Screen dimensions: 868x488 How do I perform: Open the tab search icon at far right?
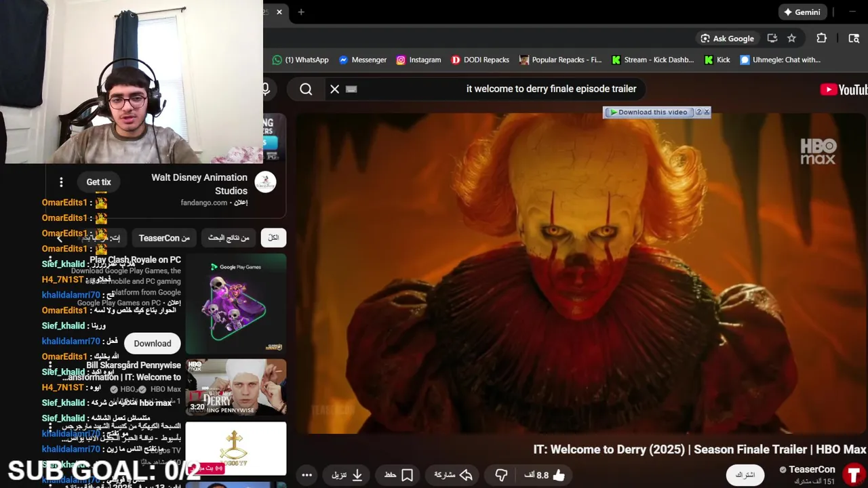click(x=854, y=39)
